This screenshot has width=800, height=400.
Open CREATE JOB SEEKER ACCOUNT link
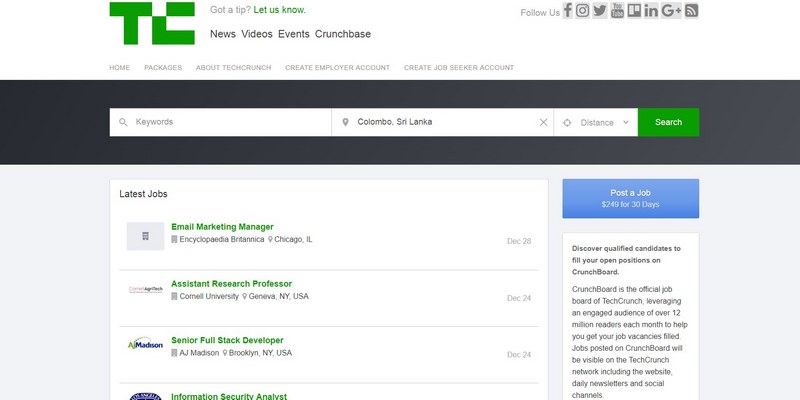(x=459, y=68)
